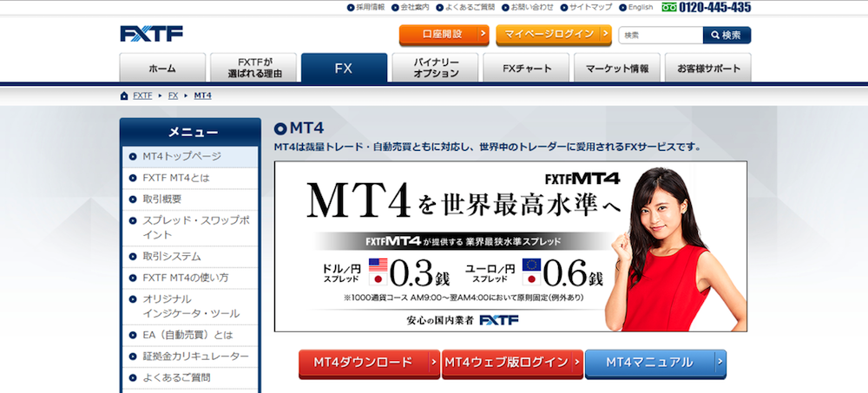Click the マイページログイン button
868x393 pixels.
pyautogui.click(x=554, y=35)
